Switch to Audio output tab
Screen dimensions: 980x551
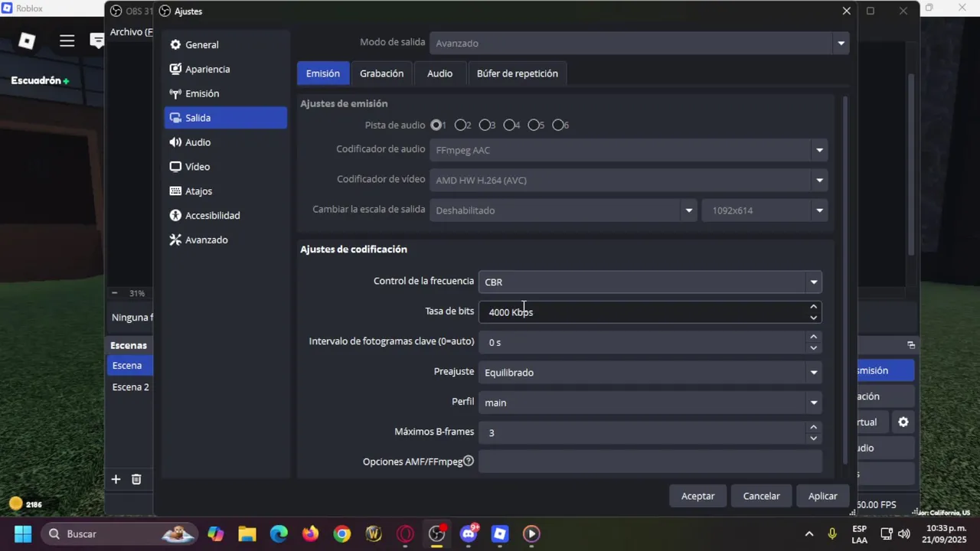pos(439,73)
